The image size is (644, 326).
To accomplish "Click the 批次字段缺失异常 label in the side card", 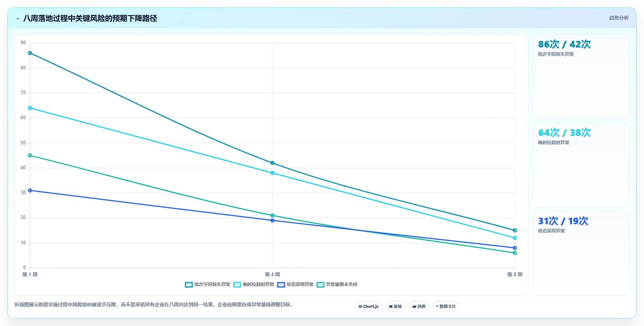I will point(556,54).
